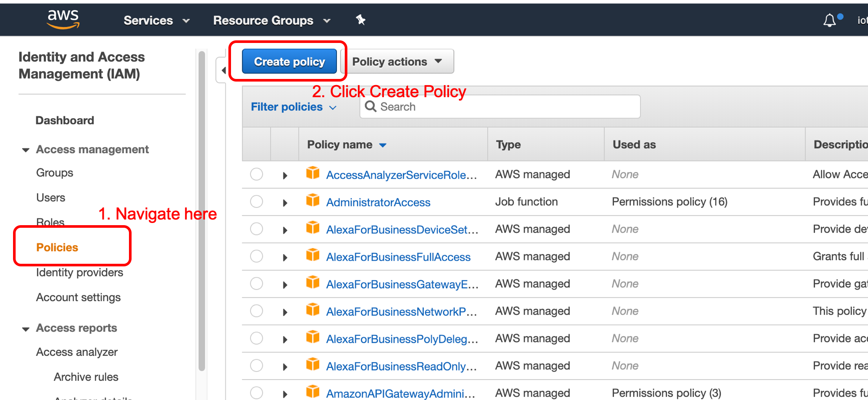Click the AWS logo home icon

pyautogui.click(x=63, y=20)
